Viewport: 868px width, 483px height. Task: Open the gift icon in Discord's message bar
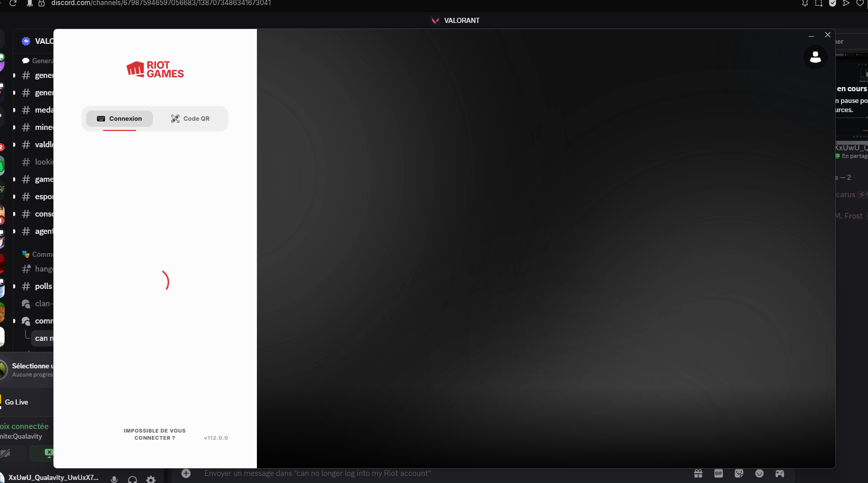pos(698,473)
